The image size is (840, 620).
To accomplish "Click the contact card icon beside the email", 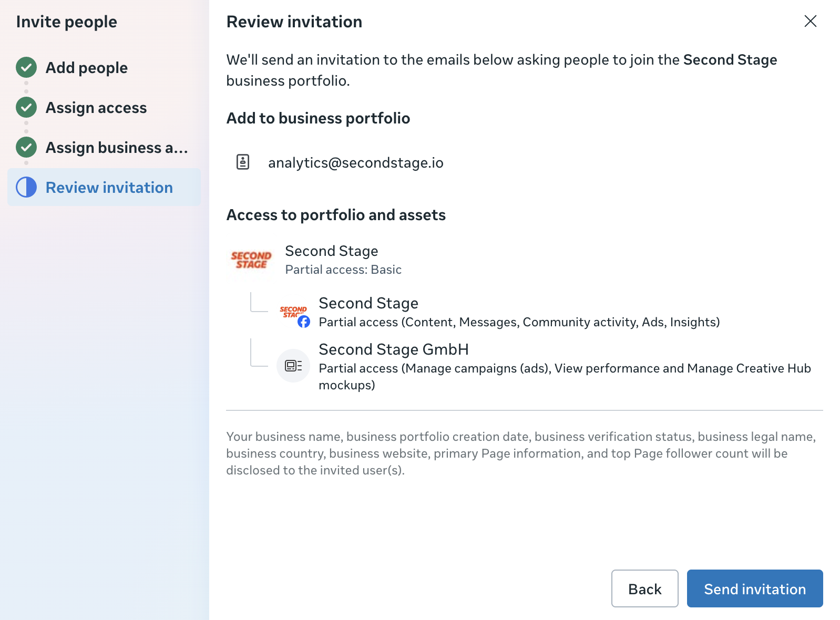I will coord(243,162).
